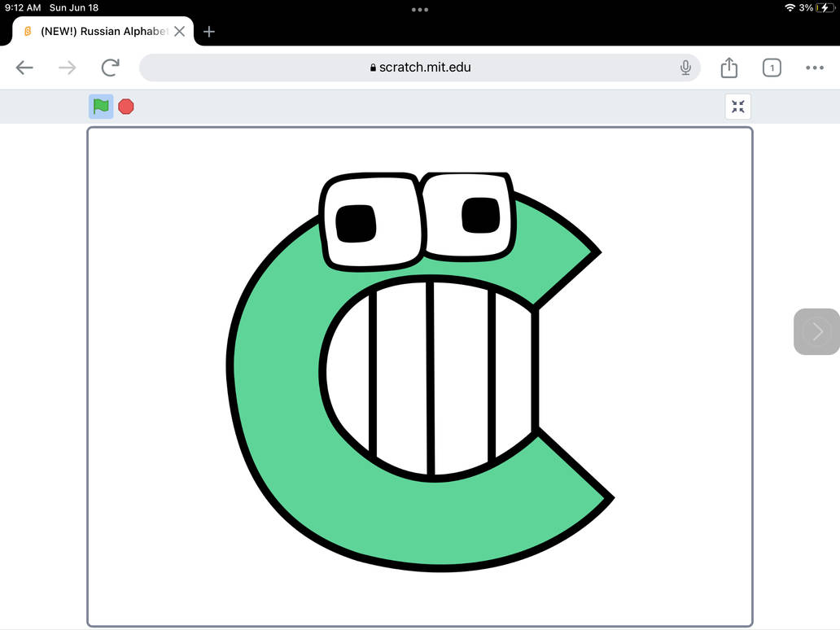The height and width of the screenshot is (630, 840).
Task: Expand the side panel arrow handle
Action: 816,331
